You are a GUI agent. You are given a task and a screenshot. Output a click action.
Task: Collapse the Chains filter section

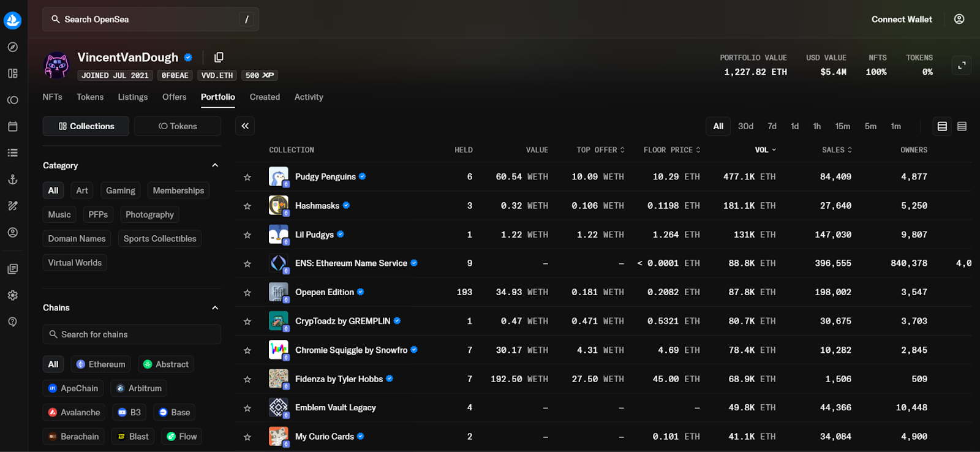[215, 307]
